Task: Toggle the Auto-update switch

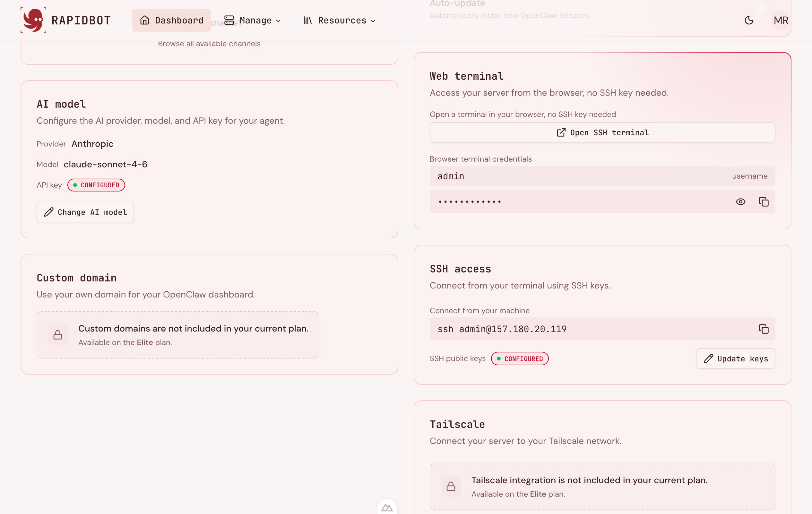Action: 765,8
